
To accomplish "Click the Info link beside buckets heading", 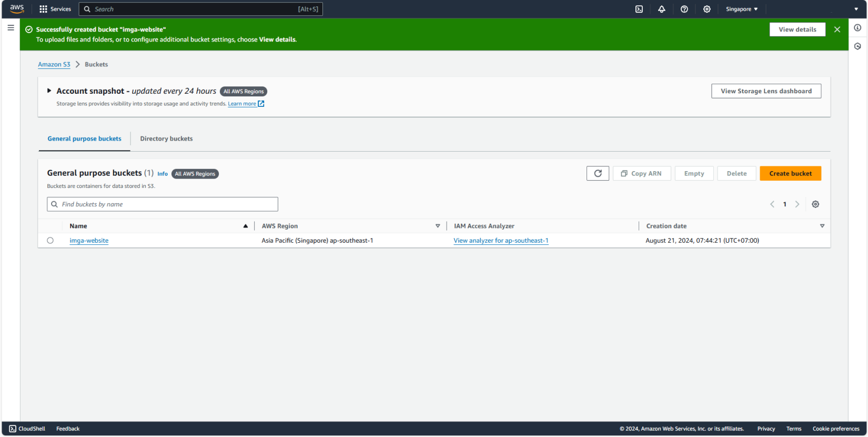I will 163,174.
